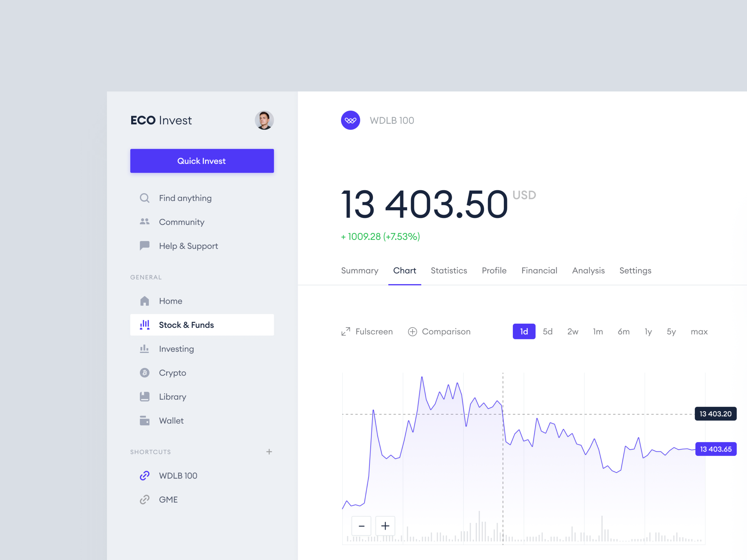Switch to the Settings tab
The height and width of the screenshot is (560, 747).
(635, 271)
